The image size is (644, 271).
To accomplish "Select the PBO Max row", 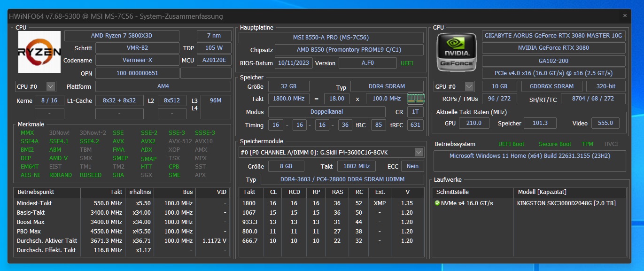I will point(122,231).
